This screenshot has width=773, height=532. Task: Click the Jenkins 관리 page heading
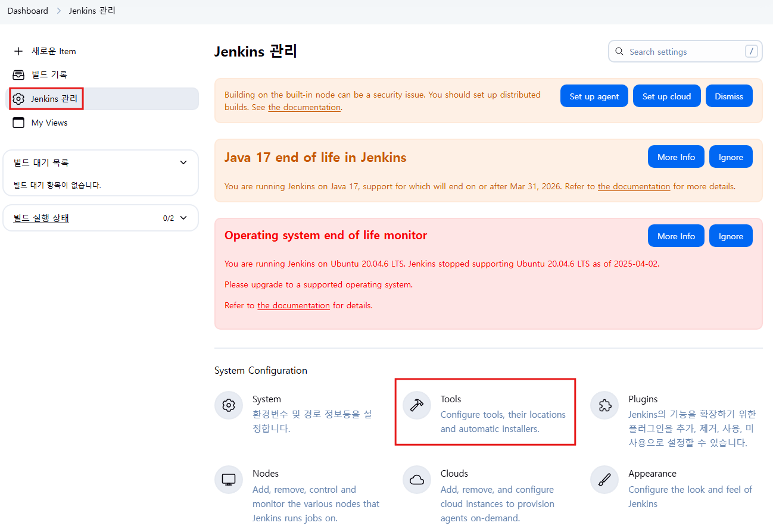point(255,51)
